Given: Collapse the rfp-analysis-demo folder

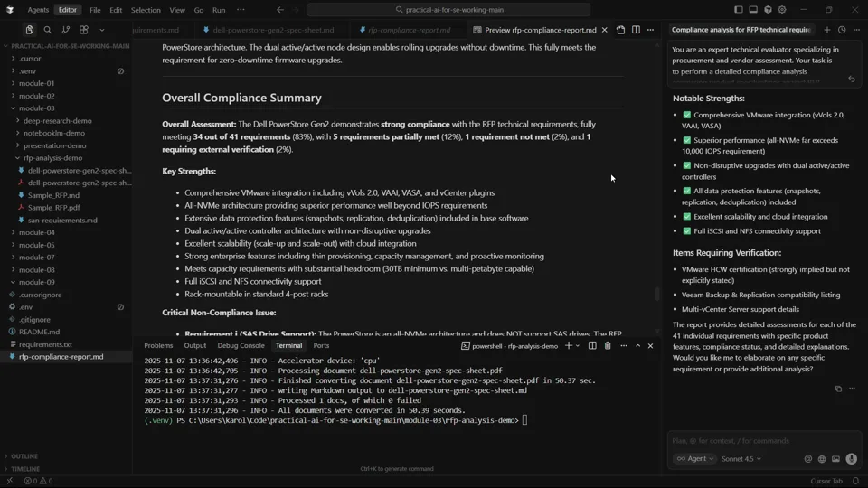Looking at the screenshot, I should coord(52,158).
